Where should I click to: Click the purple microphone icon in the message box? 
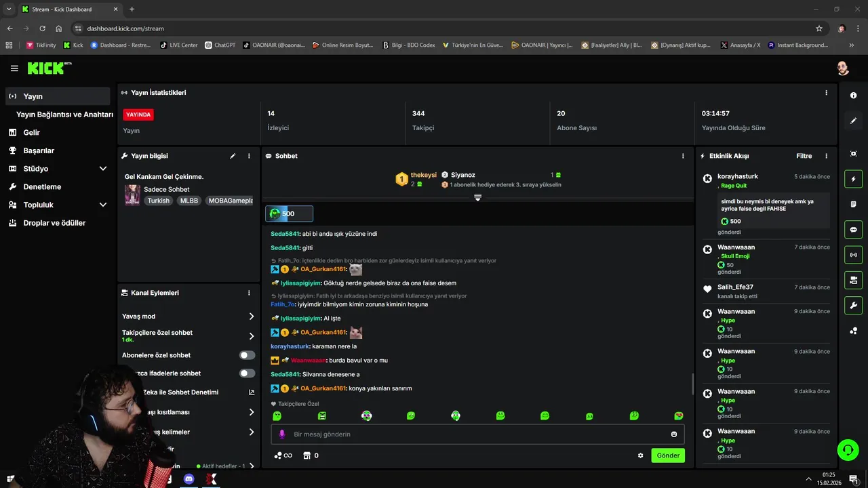(281, 434)
